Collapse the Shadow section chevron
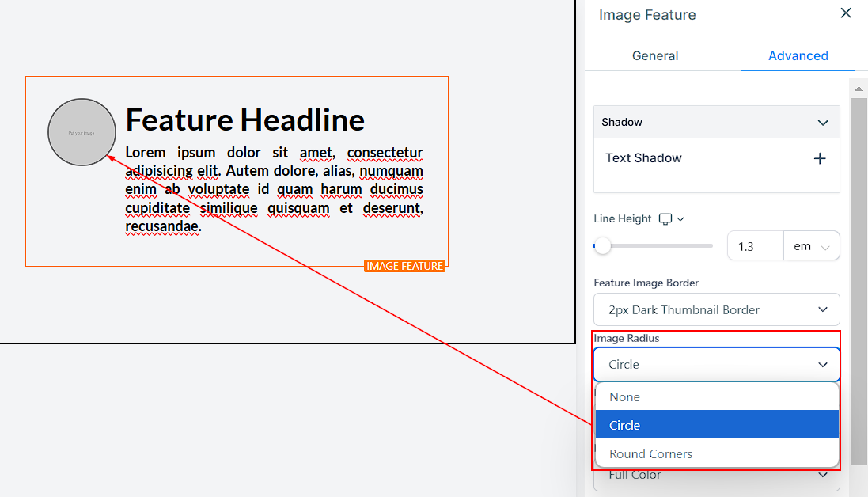The width and height of the screenshot is (868, 497). 823,123
